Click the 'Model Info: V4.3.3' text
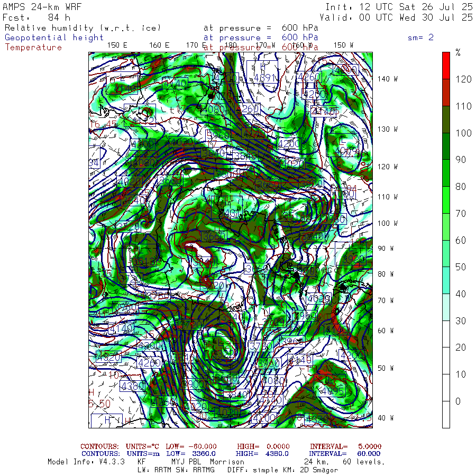This screenshot has height=476, width=476. point(86,462)
